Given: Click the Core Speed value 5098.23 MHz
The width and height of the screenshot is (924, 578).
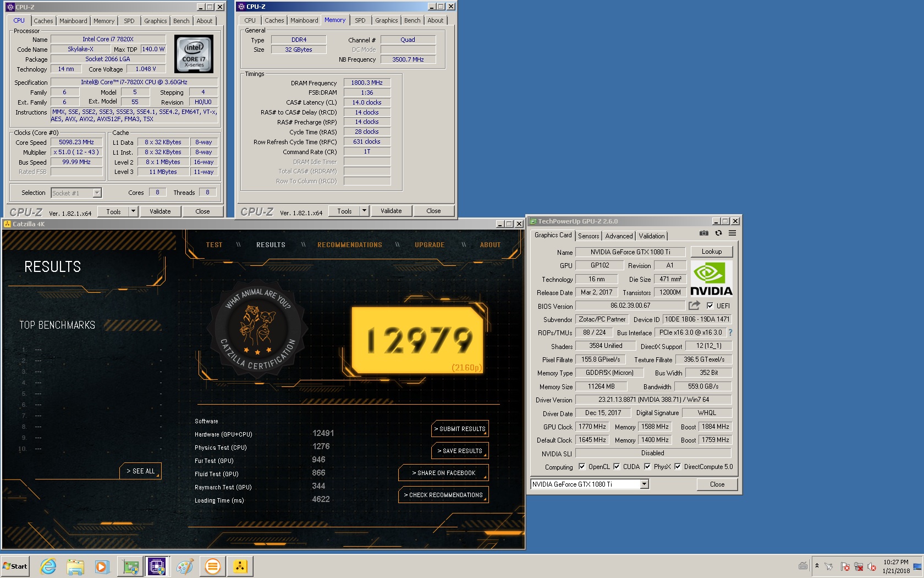Looking at the screenshot, I should (x=76, y=142).
